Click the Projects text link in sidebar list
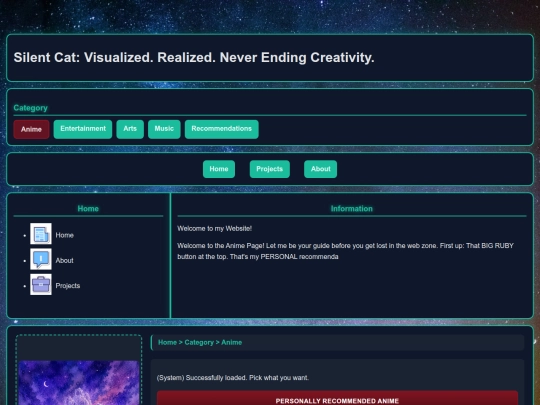540x405 pixels. [68, 286]
